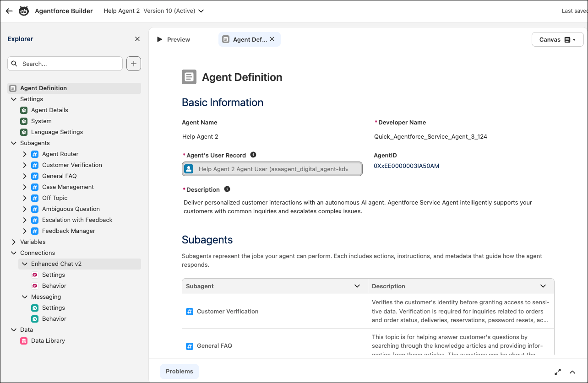
Task: Click Messaging Settings icon
Action: [x=35, y=308]
